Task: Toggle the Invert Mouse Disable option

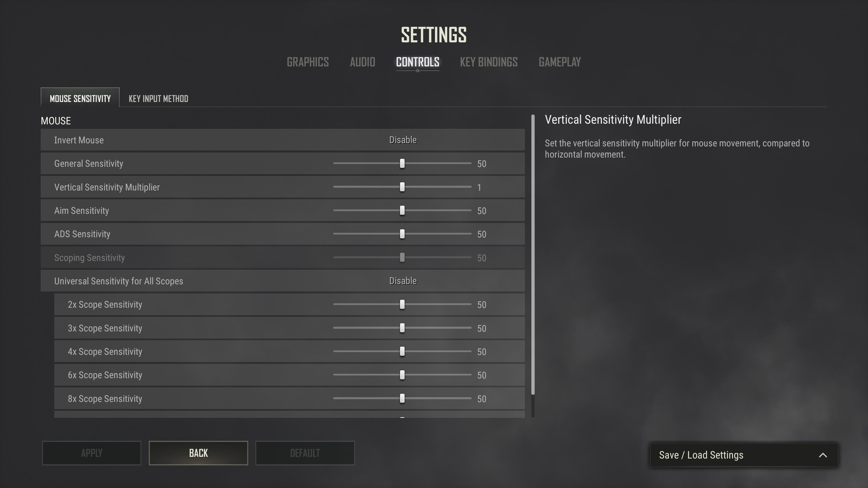Action: coord(403,140)
